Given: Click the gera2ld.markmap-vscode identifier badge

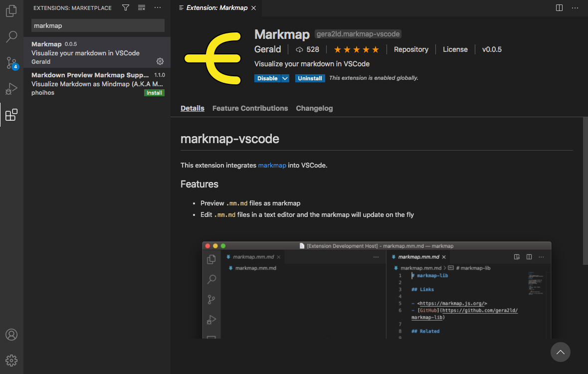Looking at the screenshot, I should 358,34.
